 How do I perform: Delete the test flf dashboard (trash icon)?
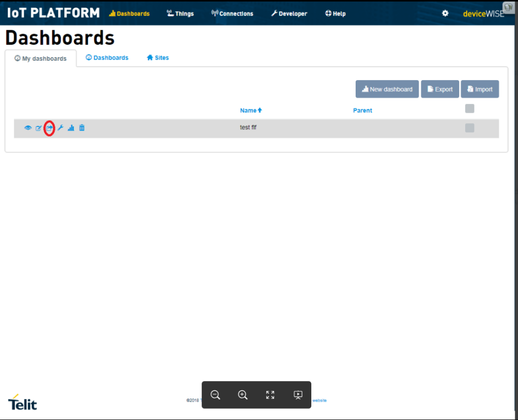(82, 128)
